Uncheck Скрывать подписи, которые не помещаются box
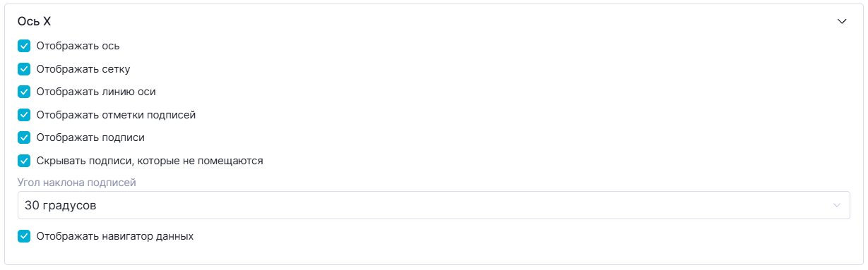This screenshot has height=270, width=868. click(24, 161)
